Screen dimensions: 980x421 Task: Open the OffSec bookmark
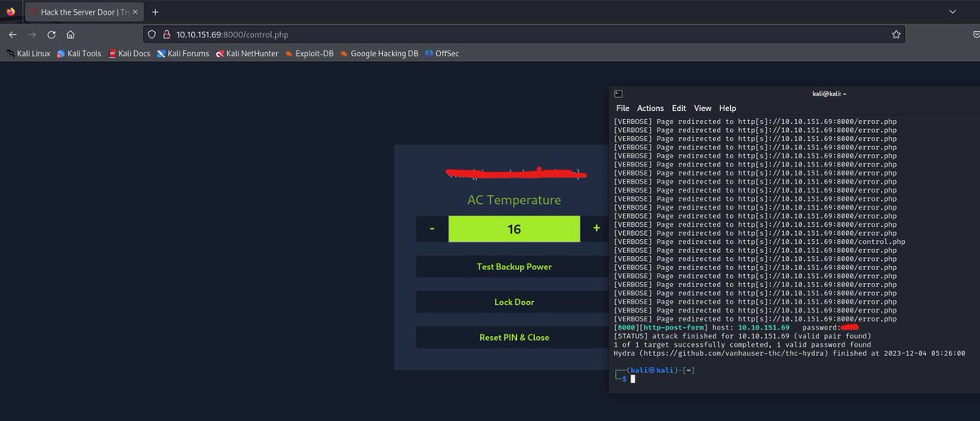442,54
